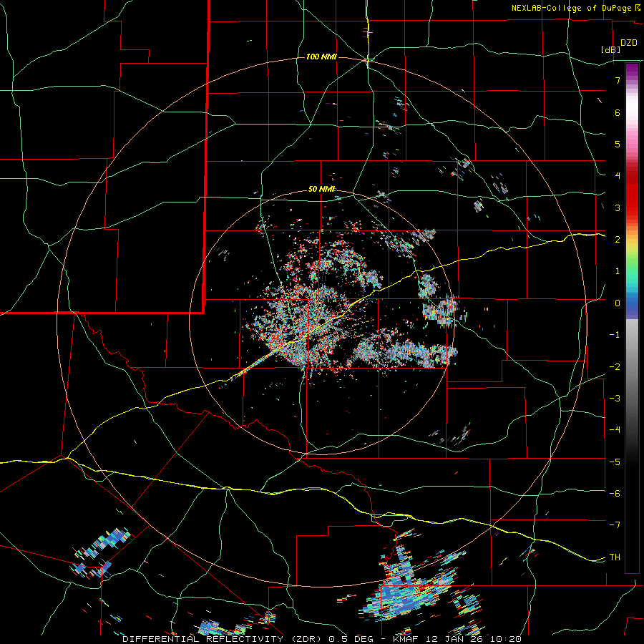Click the TH label on the legend
This screenshot has width=644, height=644.
pyautogui.click(x=615, y=557)
